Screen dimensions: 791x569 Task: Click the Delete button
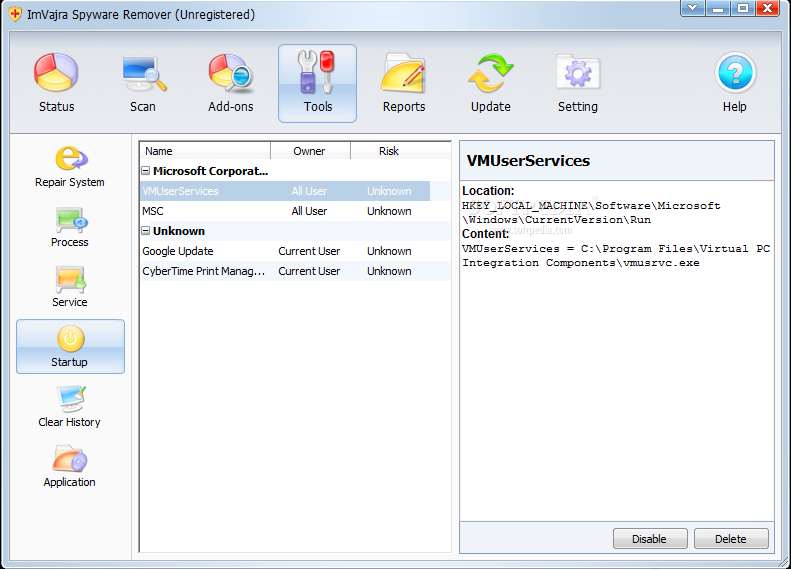click(x=731, y=539)
